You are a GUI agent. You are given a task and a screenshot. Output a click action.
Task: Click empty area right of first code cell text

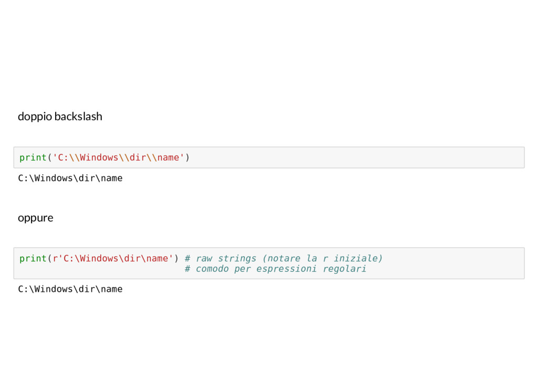[357, 157]
